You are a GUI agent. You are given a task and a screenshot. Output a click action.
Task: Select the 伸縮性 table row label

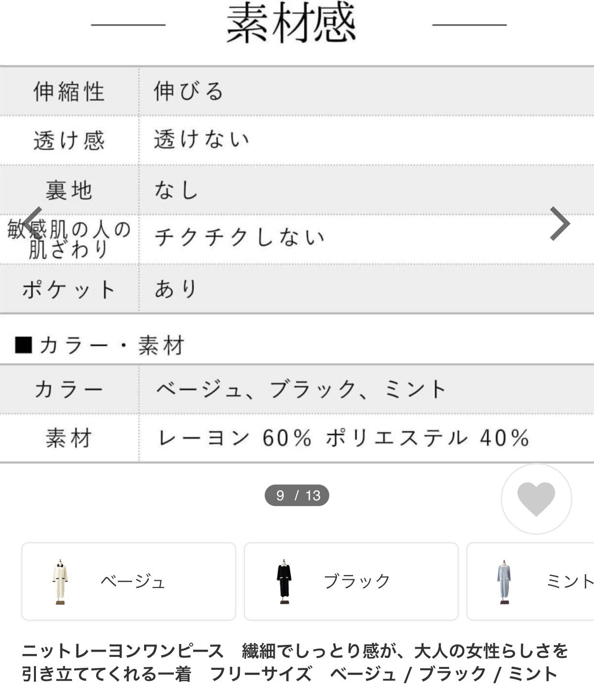pyautogui.click(x=69, y=91)
